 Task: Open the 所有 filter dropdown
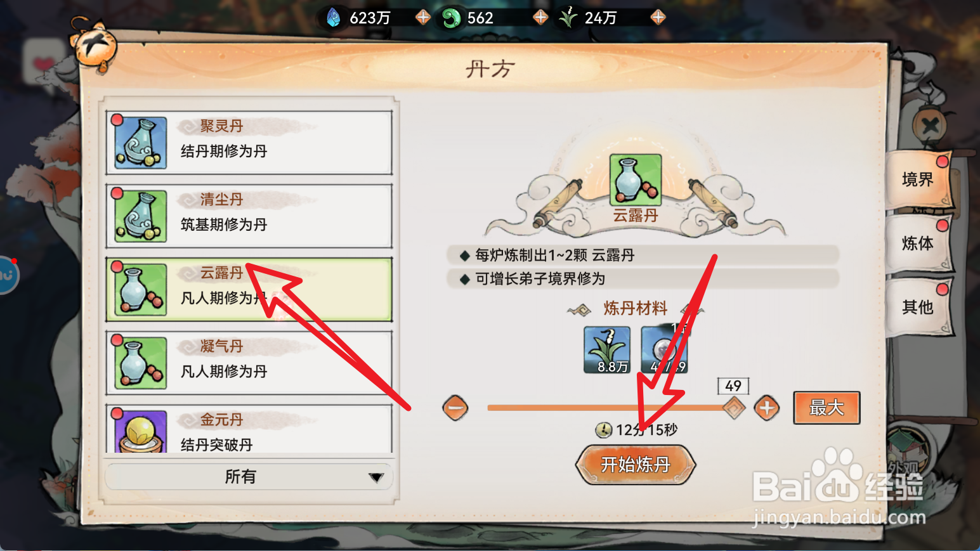(x=249, y=477)
